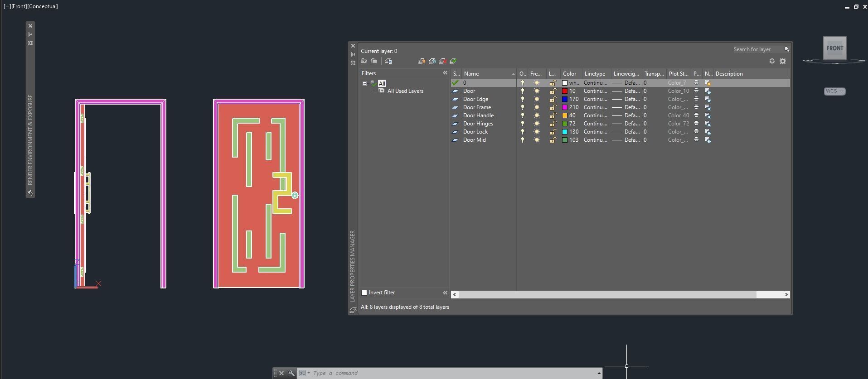This screenshot has width=868, height=379.
Task: Open lineweight for Door Edge layer
Action: pyautogui.click(x=626, y=99)
